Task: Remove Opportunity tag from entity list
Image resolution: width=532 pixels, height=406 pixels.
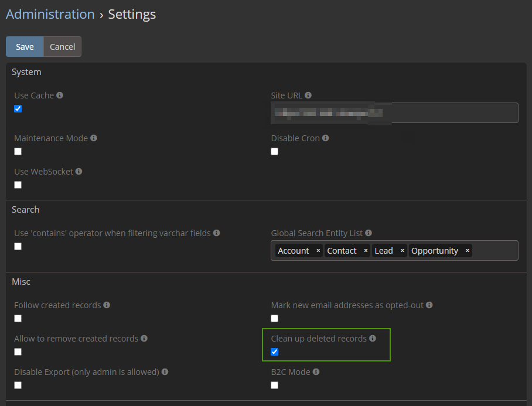Action: coord(467,251)
